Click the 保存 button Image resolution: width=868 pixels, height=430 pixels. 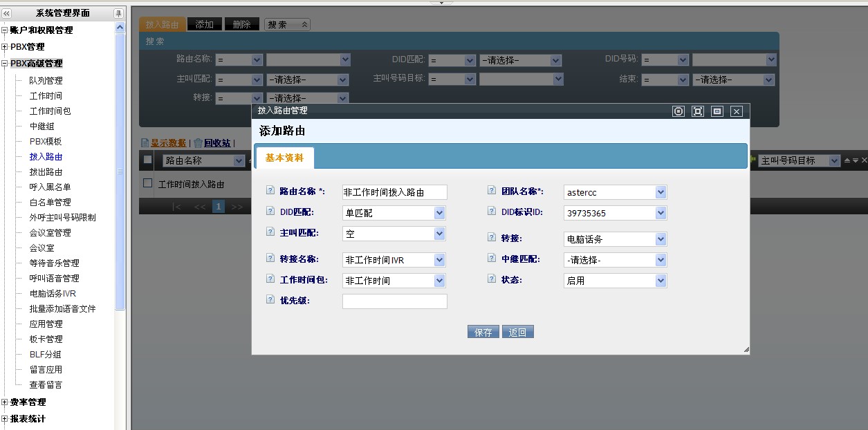point(483,333)
